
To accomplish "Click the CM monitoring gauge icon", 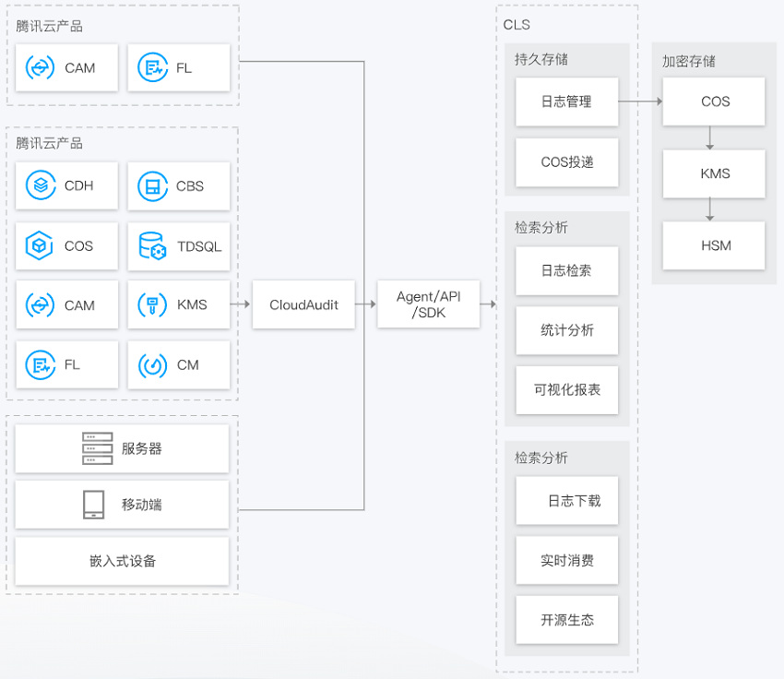I will [152, 365].
